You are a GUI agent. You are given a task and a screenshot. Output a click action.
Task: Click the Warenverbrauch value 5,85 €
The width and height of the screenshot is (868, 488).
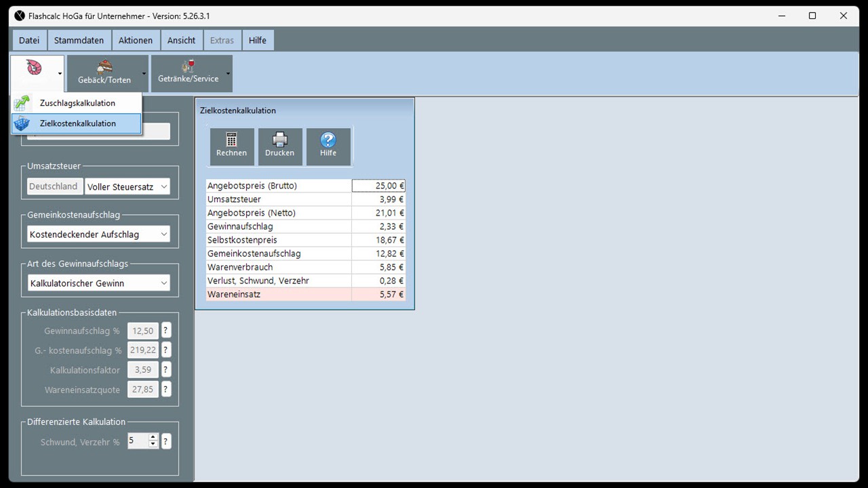[378, 267]
